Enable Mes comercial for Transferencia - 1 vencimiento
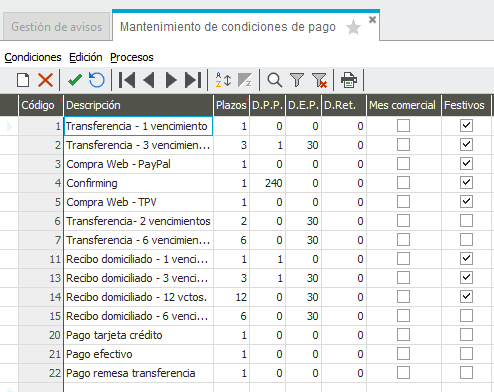This screenshot has height=392, width=494. pos(403,126)
